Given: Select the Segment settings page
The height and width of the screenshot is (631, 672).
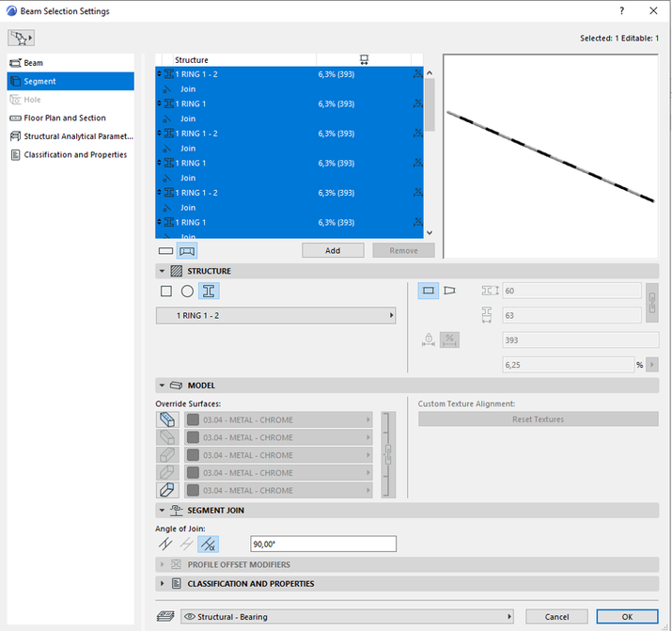Looking at the screenshot, I should click(70, 82).
